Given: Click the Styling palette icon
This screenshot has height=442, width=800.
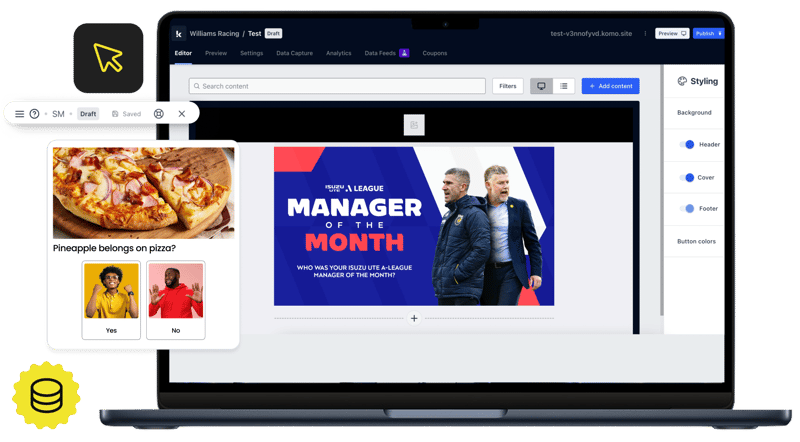Looking at the screenshot, I should [x=682, y=81].
